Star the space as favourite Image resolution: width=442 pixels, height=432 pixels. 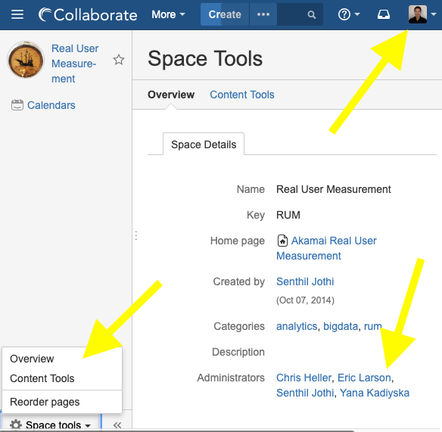coord(118,60)
